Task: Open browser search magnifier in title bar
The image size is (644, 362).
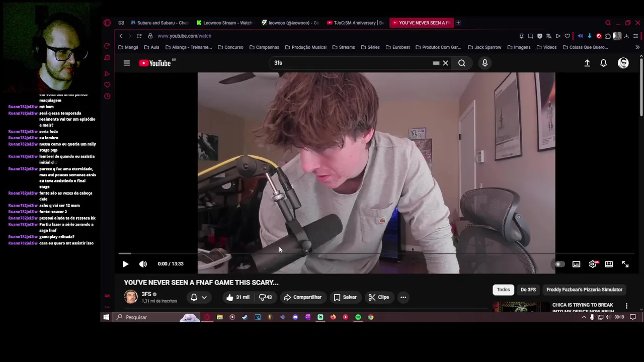Action: (x=608, y=23)
